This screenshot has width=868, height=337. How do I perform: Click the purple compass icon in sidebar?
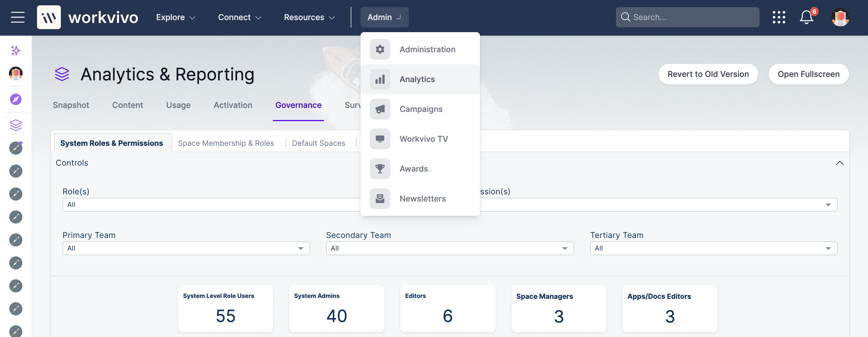click(16, 99)
